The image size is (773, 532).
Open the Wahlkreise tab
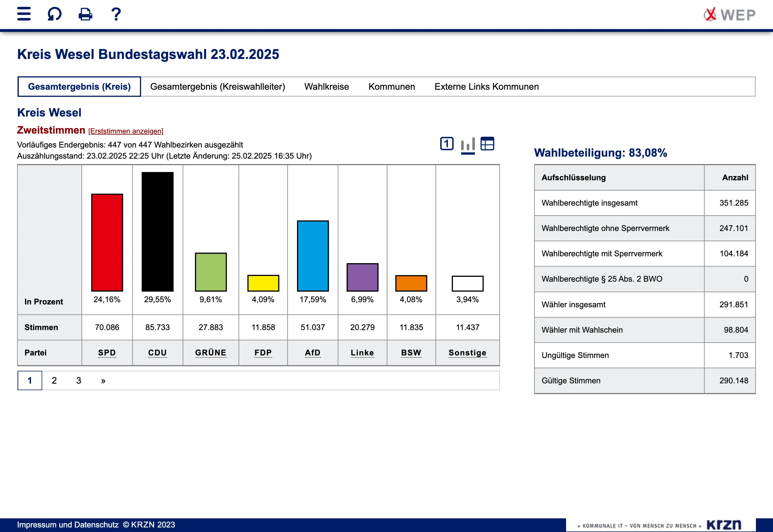click(326, 87)
